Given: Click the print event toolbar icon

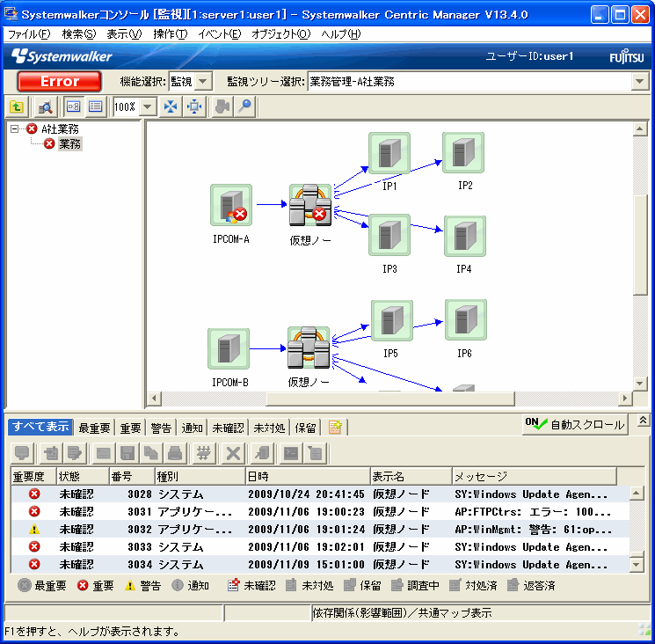Looking at the screenshot, I should [175, 453].
